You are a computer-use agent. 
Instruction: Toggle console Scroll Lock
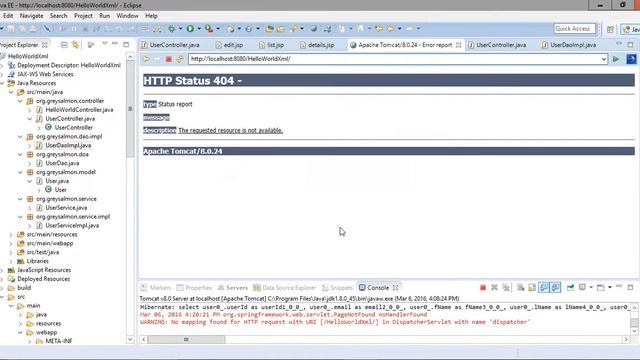click(x=532, y=288)
